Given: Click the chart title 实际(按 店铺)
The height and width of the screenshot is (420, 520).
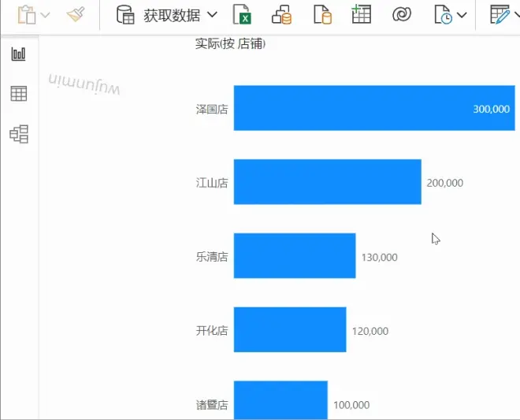Looking at the screenshot, I should tap(231, 43).
